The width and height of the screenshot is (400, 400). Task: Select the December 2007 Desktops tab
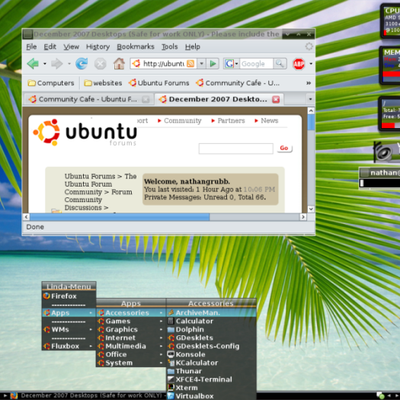pos(219,99)
